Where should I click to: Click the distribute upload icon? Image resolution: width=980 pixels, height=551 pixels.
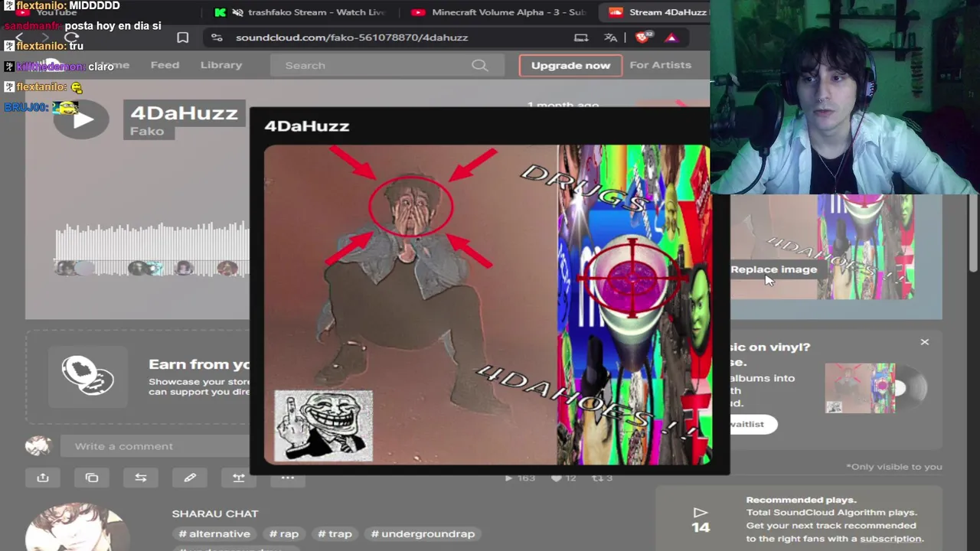(x=239, y=478)
